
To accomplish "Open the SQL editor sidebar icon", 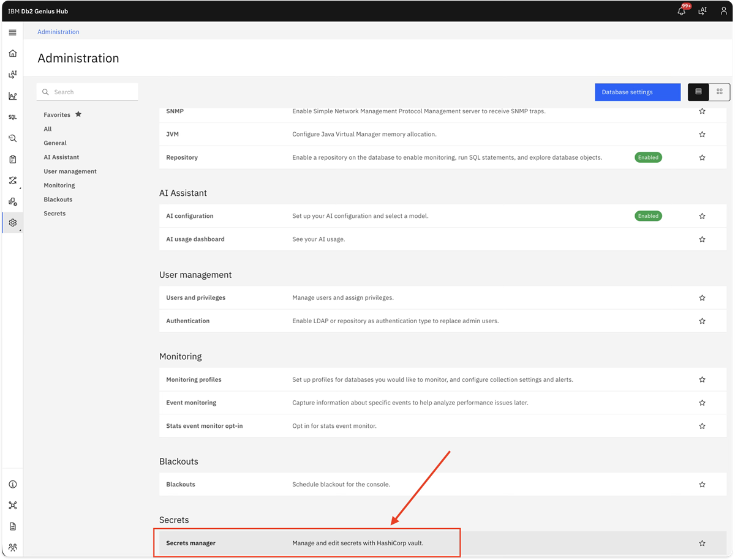I will click(x=12, y=117).
